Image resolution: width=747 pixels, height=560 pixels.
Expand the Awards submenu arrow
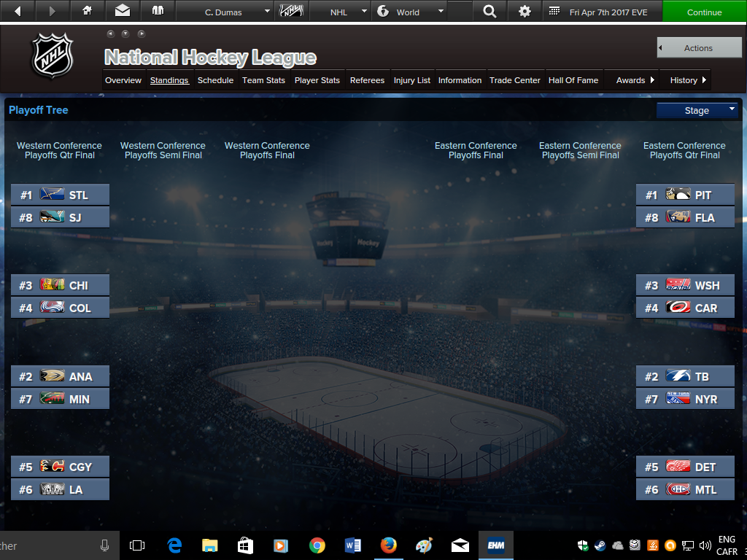click(x=652, y=80)
